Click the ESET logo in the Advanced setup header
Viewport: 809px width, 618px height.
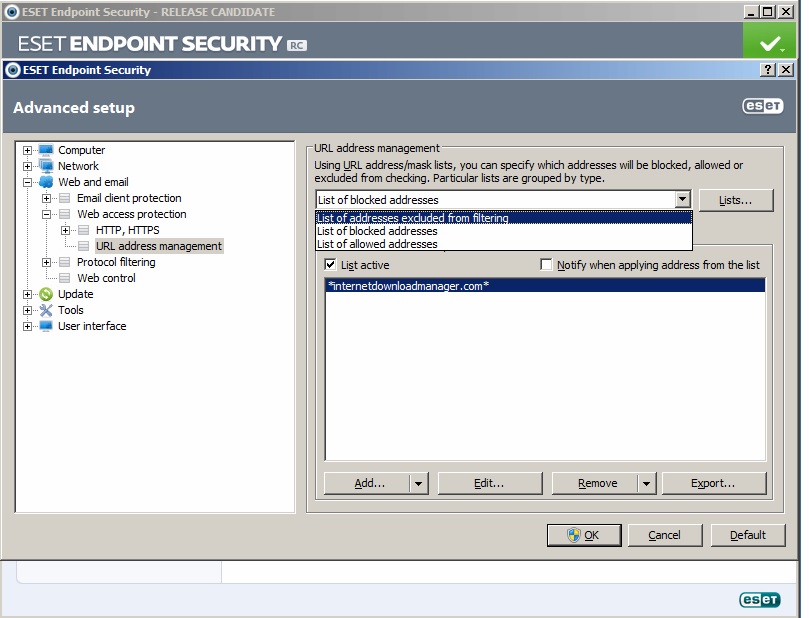763,106
